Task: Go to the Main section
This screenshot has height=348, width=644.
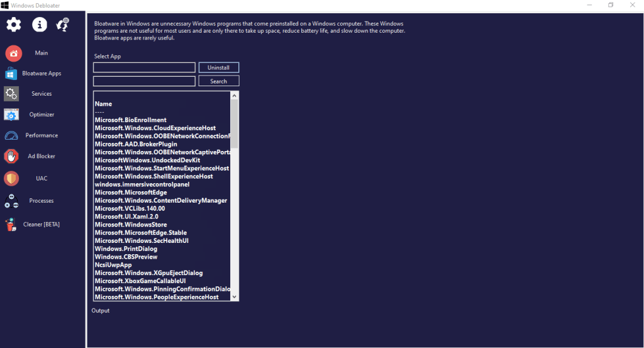Action: pyautogui.click(x=41, y=53)
